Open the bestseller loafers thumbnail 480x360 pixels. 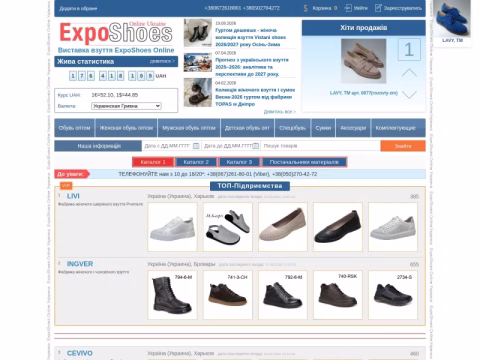363,61
